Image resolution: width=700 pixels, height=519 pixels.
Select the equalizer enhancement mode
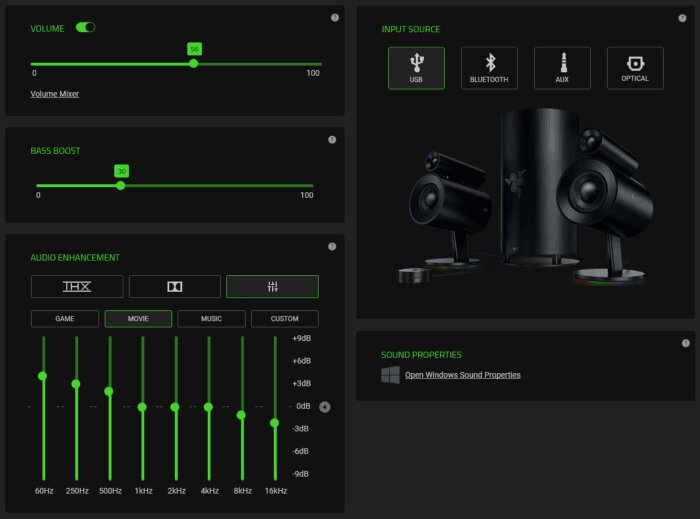(272, 286)
